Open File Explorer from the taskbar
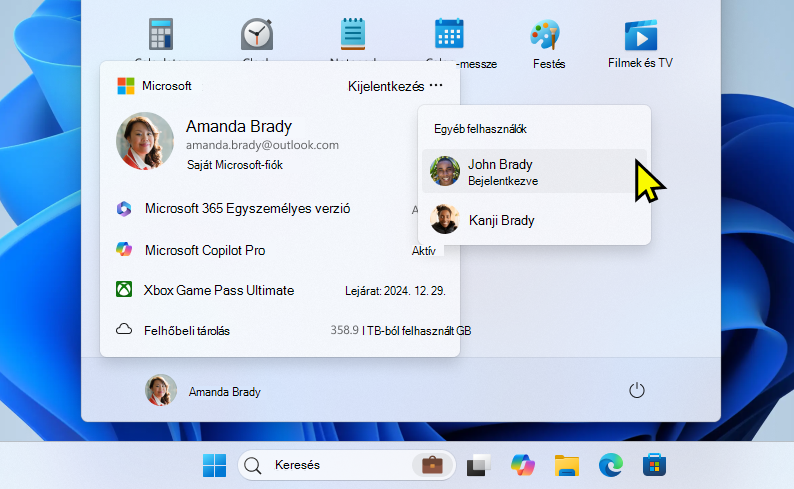The image size is (794, 489). [567, 465]
